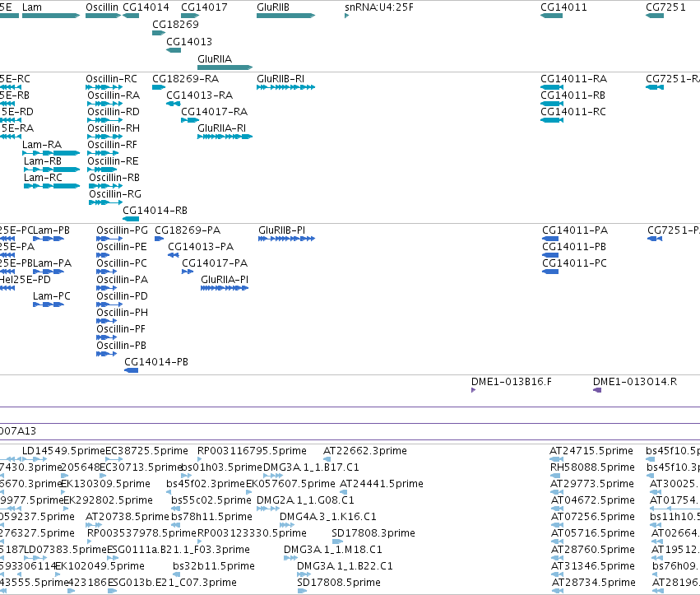
Task: Click the CG14014-PB protein label
Action: pyautogui.click(x=155, y=362)
